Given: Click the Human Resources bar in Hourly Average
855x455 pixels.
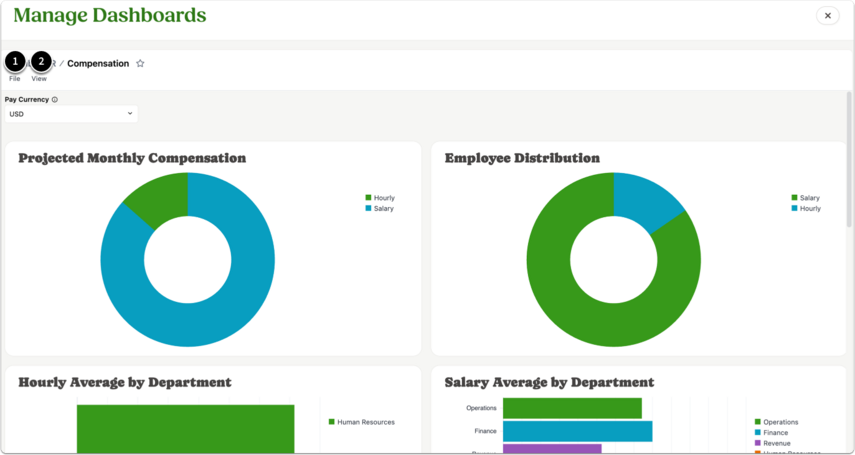Looking at the screenshot, I should 185,428.
